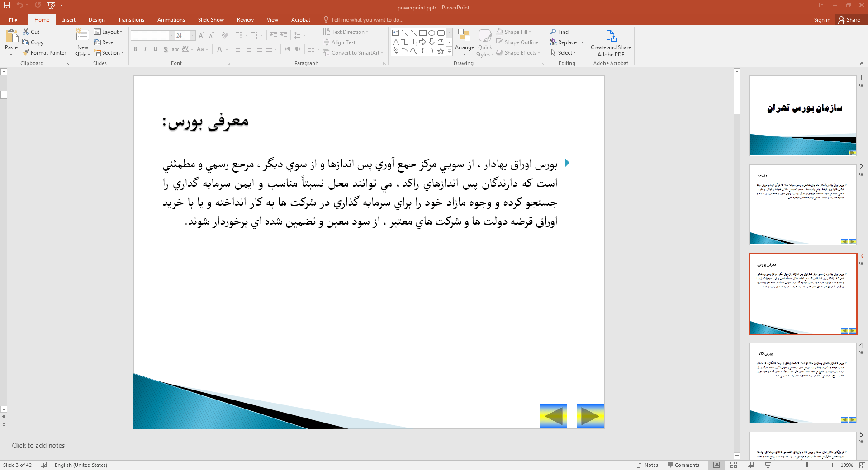Toggle Bold formatting

click(135, 49)
